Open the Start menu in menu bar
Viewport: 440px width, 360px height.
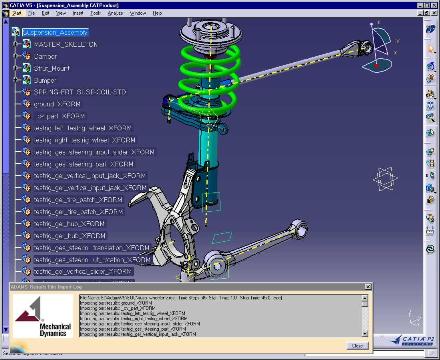[17, 13]
